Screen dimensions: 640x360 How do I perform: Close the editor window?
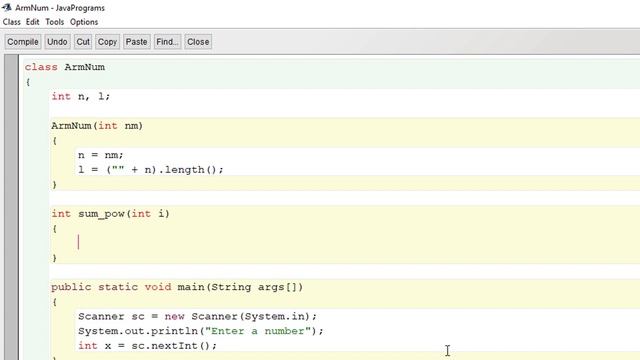click(x=198, y=42)
